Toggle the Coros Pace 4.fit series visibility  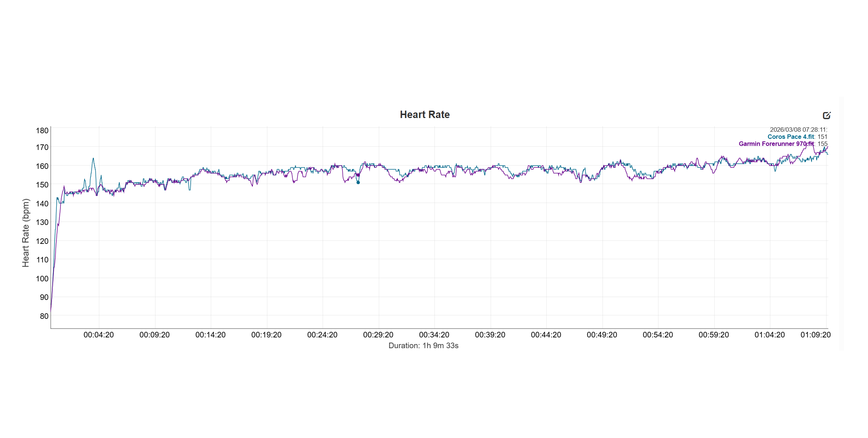coord(791,137)
